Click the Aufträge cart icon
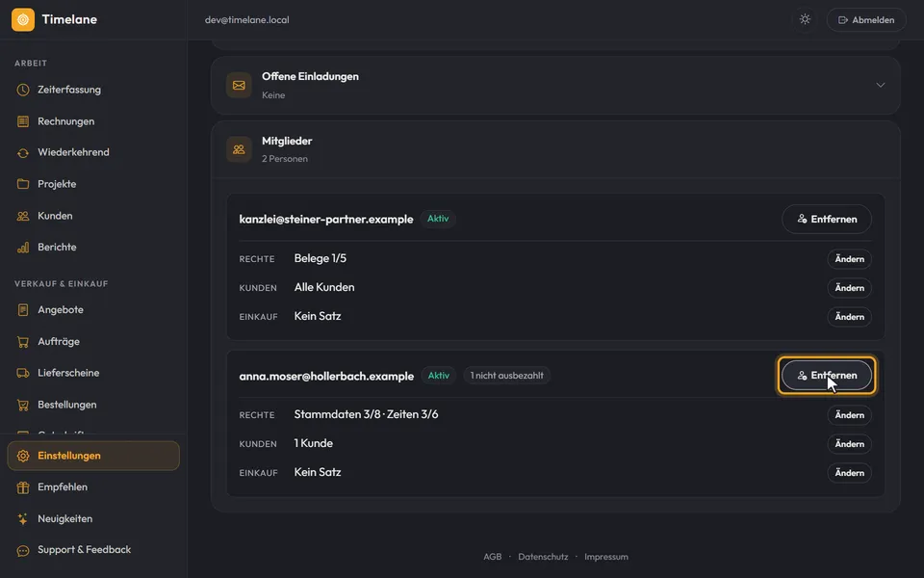This screenshot has width=924, height=578. (x=23, y=341)
